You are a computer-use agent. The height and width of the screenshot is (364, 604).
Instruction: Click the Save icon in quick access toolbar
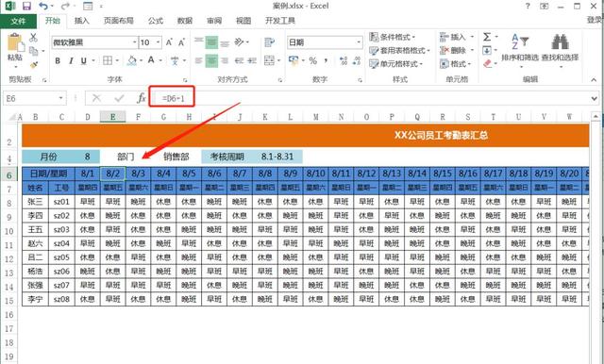coord(26,7)
